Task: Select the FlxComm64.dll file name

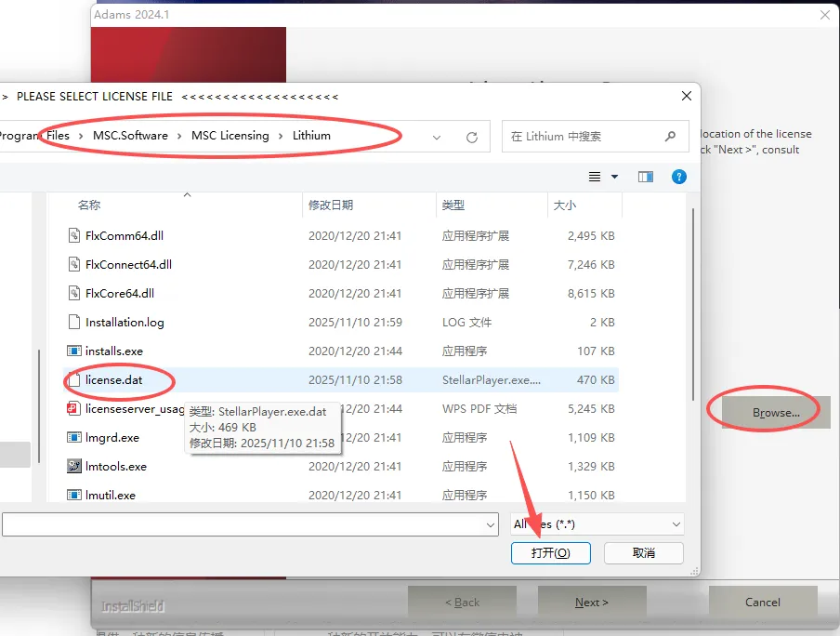Action: pyautogui.click(x=125, y=235)
